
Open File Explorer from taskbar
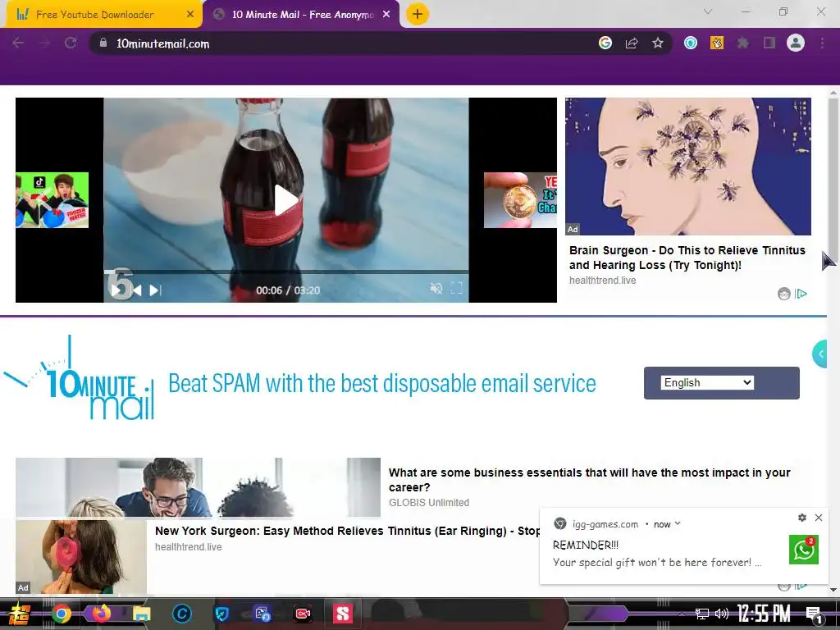(141, 614)
